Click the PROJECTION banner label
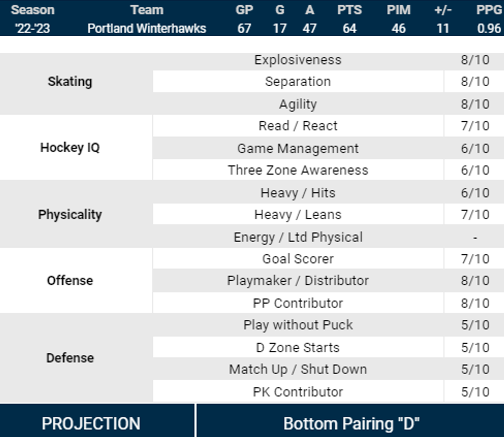 click(91, 423)
